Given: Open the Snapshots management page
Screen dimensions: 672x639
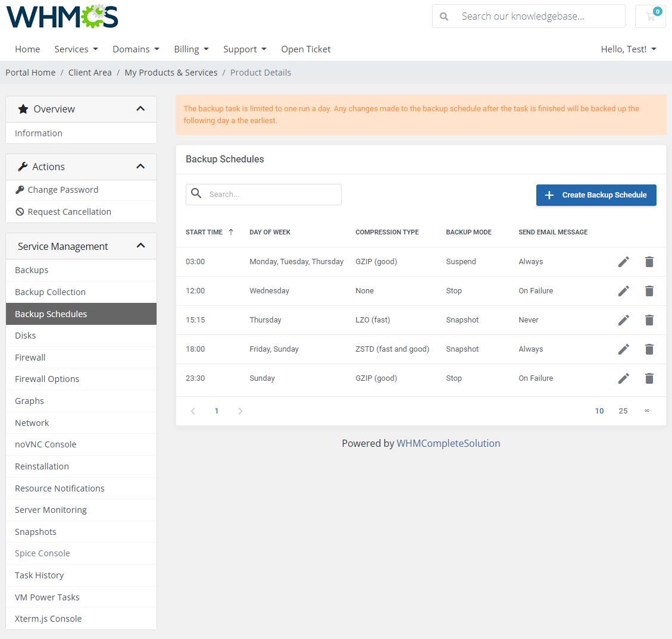Looking at the screenshot, I should (35, 531).
